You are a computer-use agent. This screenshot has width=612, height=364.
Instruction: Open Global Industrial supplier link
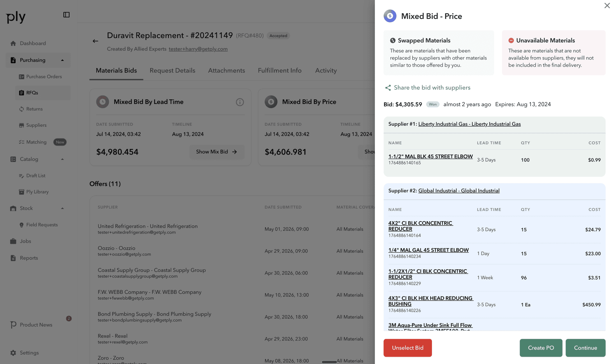pos(459,191)
